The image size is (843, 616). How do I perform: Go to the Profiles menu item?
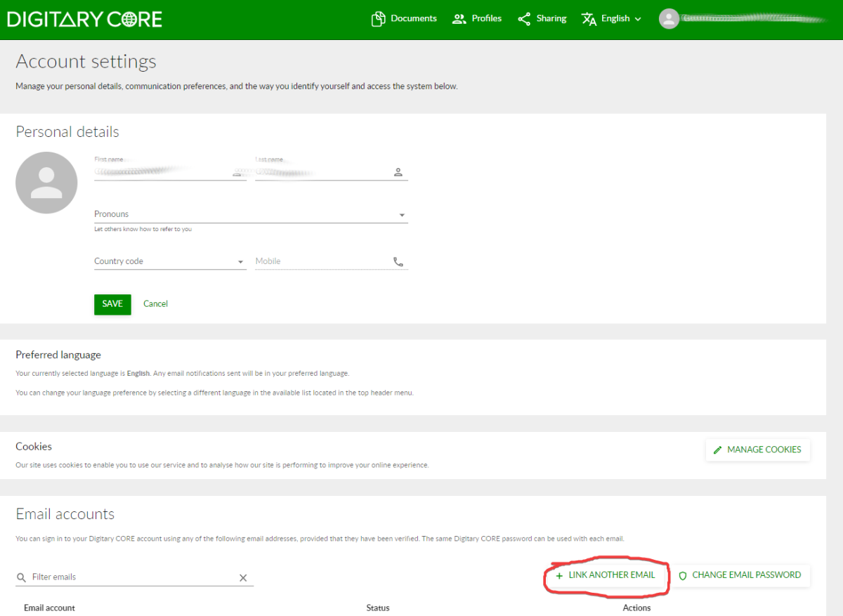[x=477, y=19]
